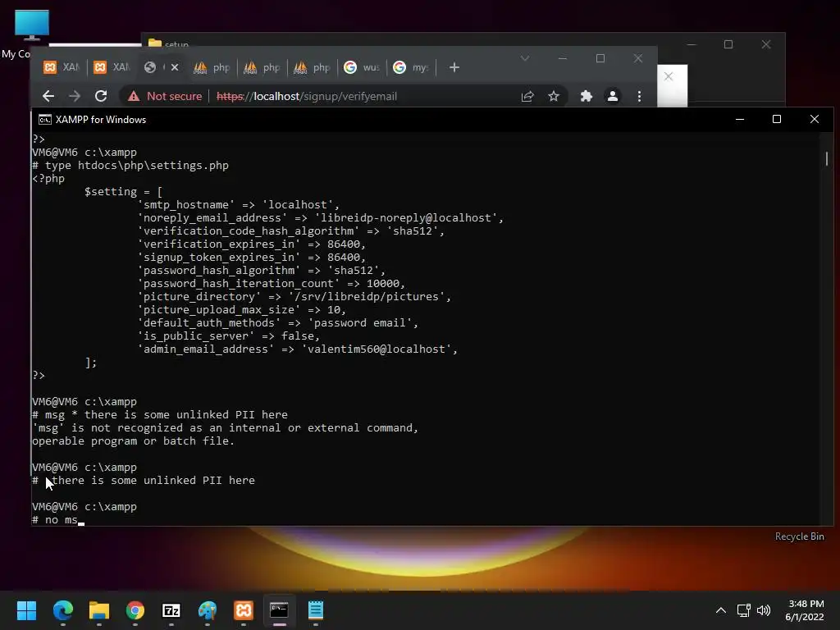Image resolution: width=840 pixels, height=630 pixels.
Task: Select the command prompt taskbar icon
Action: click(279, 610)
